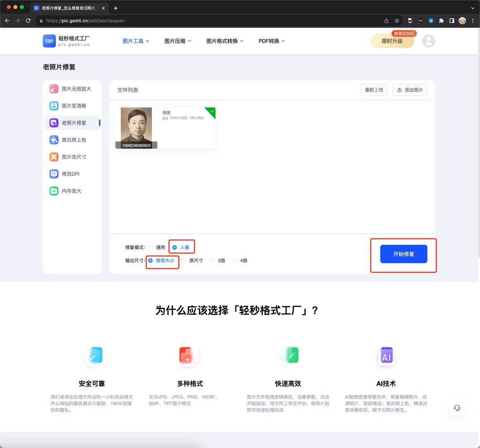Click 重新上传 to re-upload a file
This screenshot has height=448, width=480.
coord(373,90)
